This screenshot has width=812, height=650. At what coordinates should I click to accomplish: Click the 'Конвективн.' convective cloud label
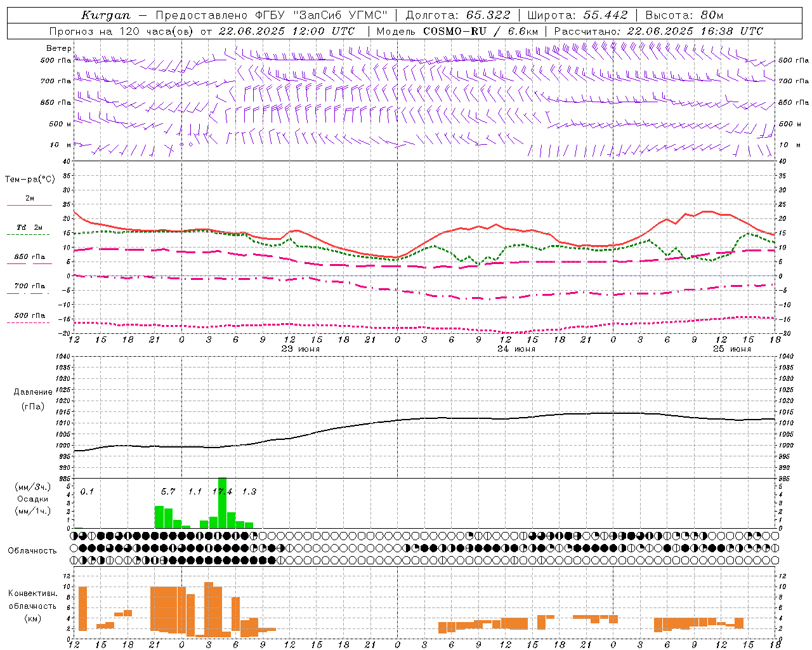32,594
